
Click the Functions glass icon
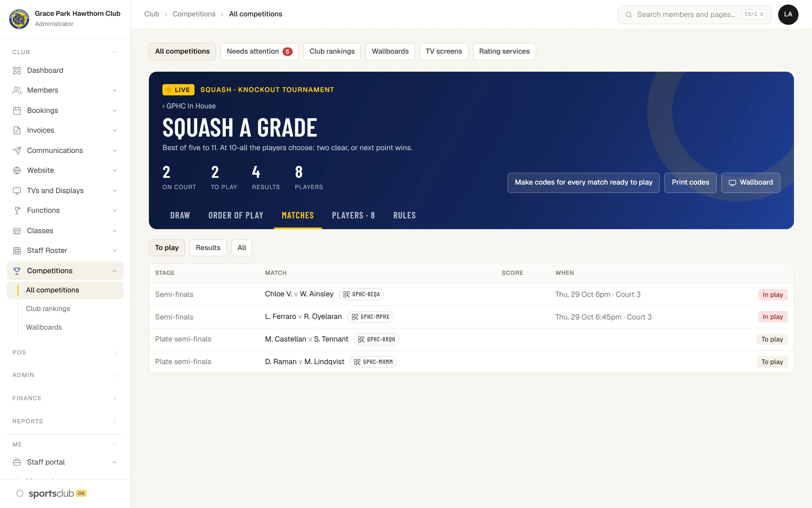click(x=17, y=210)
